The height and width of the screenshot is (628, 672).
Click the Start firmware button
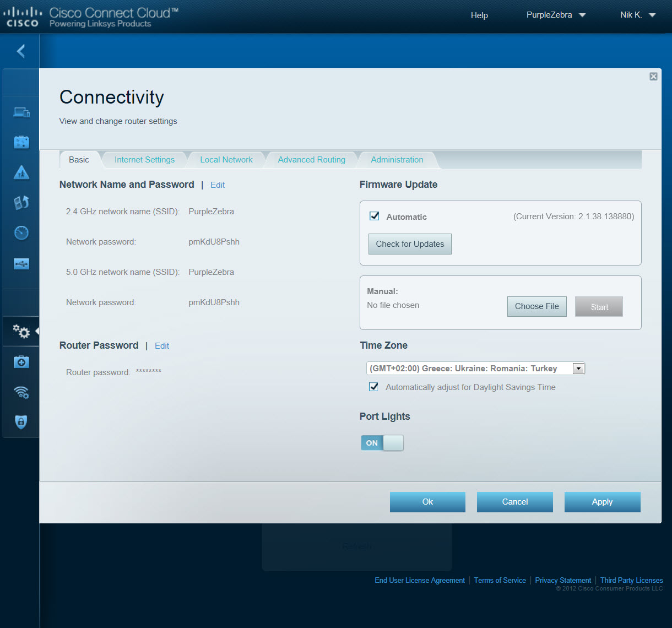click(599, 307)
